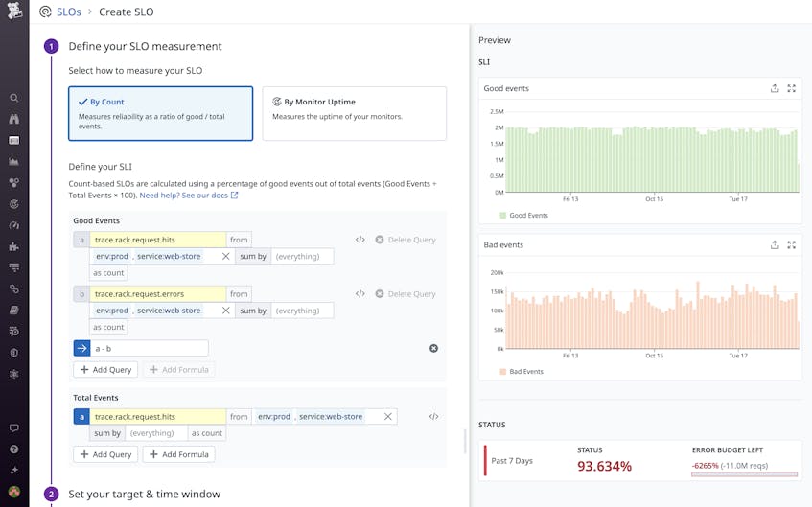
Task: Open the shield security icon in sidebar
Action: tap(14, 353)
